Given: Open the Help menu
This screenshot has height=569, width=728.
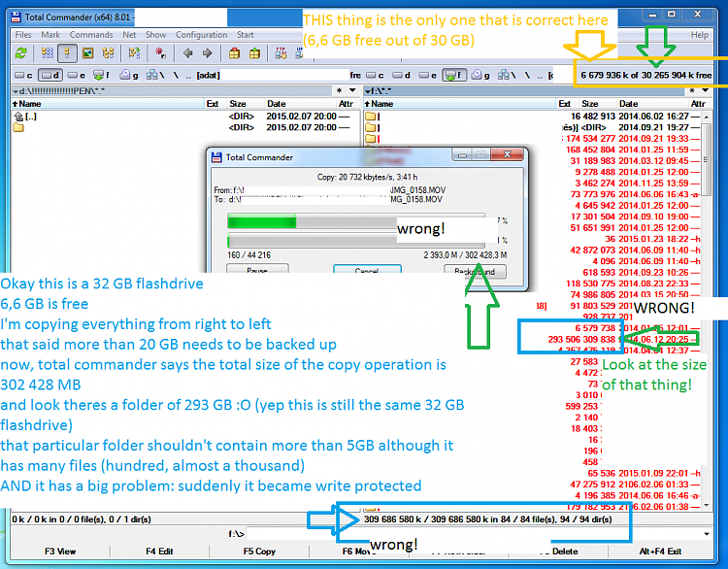Looking at the screenshot, I should [699, 35].
